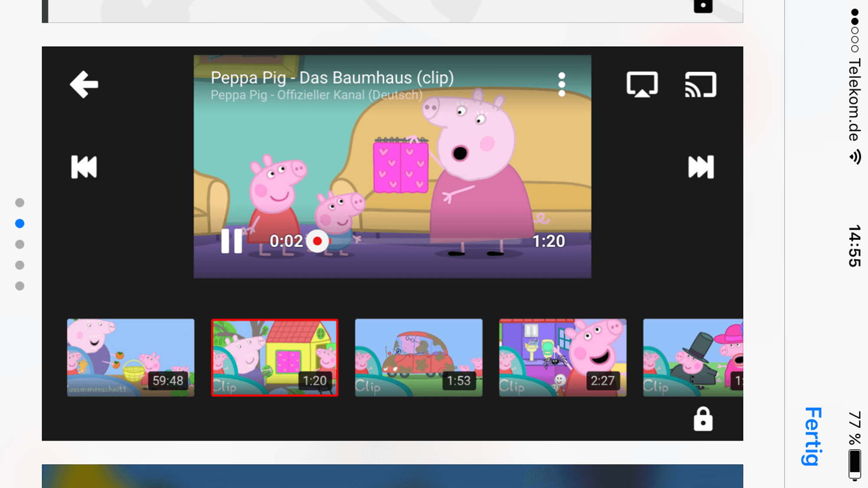Open the AirPlay screen mirroring icon
The image size is (868, 488).
(x=642, y=84)
